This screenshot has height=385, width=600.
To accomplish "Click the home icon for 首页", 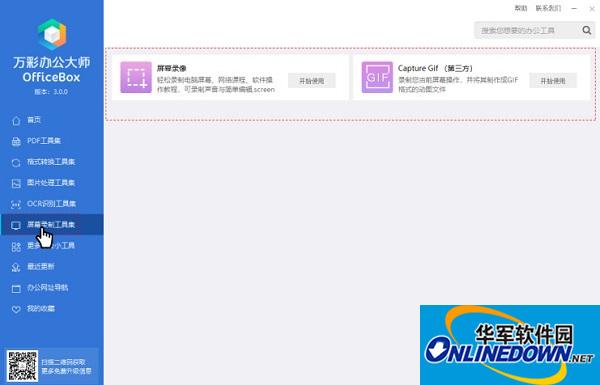I will tap(16, 121).
